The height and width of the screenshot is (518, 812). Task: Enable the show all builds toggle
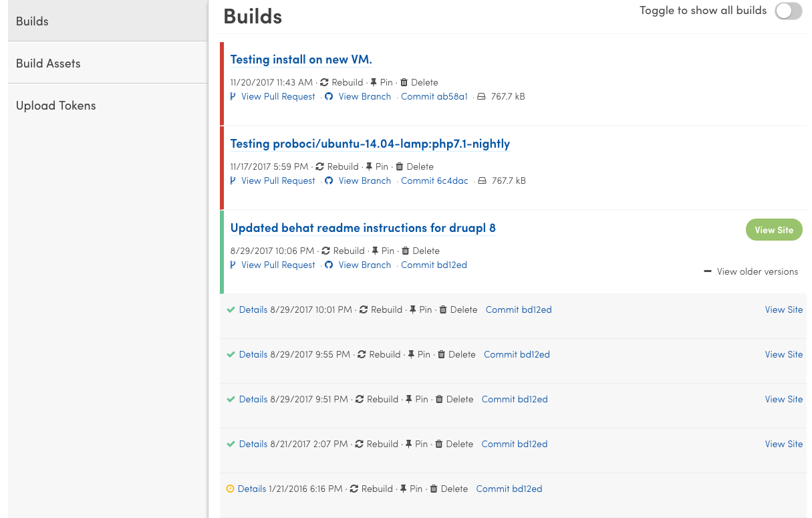tap(789, 11)
